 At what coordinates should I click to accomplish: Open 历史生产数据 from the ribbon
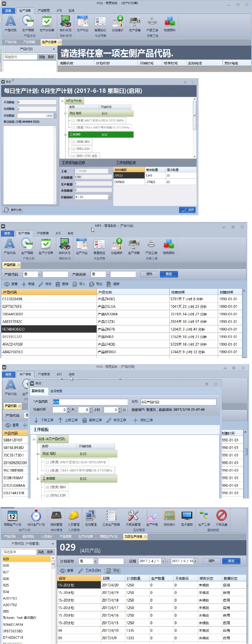click(111, 517)
